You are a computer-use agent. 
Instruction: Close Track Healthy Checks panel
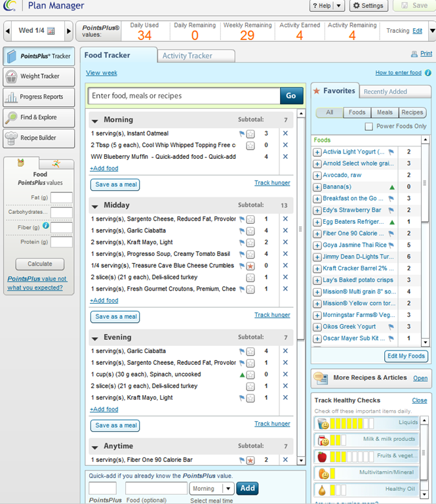point(420,400)
